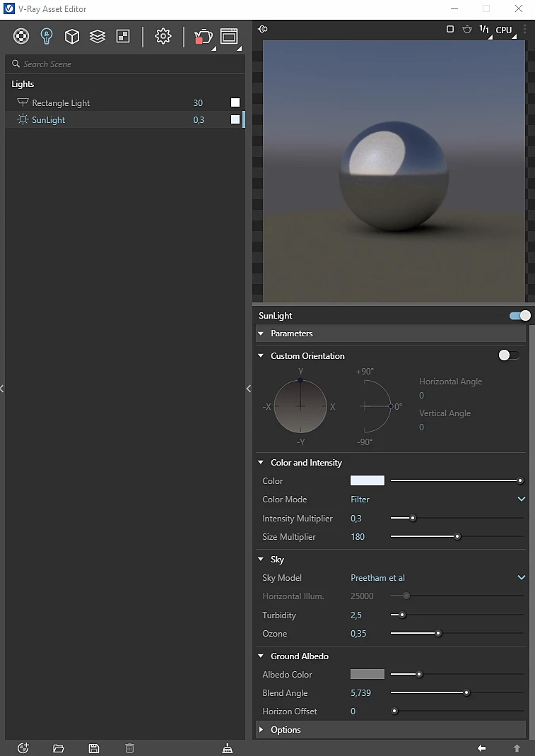Click the Search Scene field
This screenshot has height=756, width=535.
[x=125, y=64]
